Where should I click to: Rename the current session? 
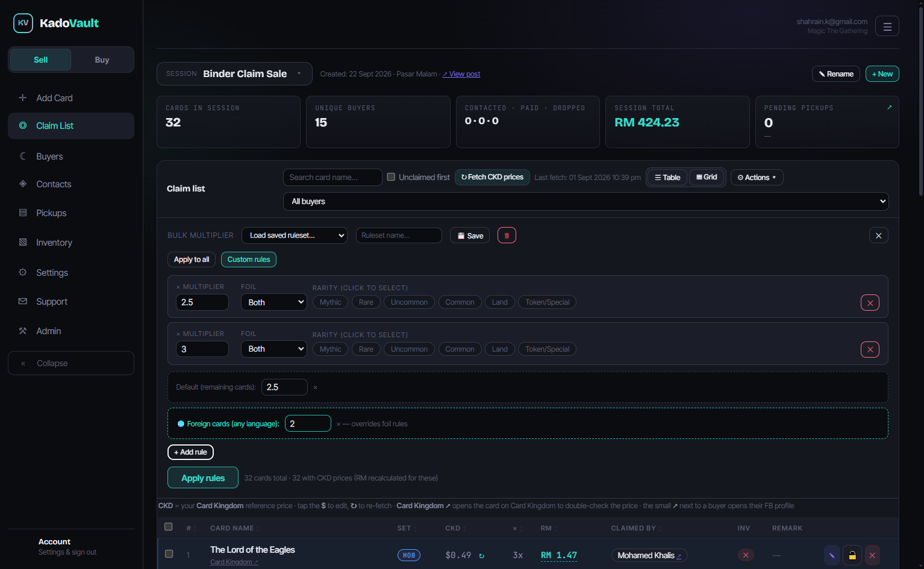click(836, 73)
